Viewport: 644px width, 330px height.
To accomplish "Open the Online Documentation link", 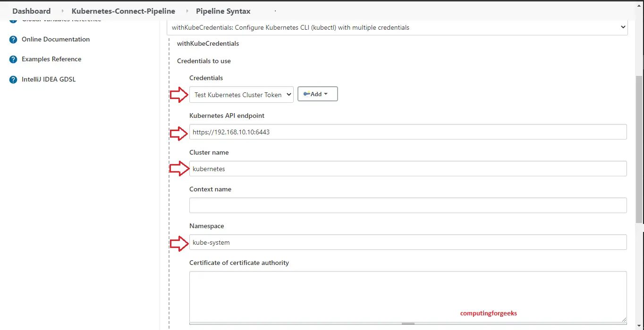I will point(56,40).
